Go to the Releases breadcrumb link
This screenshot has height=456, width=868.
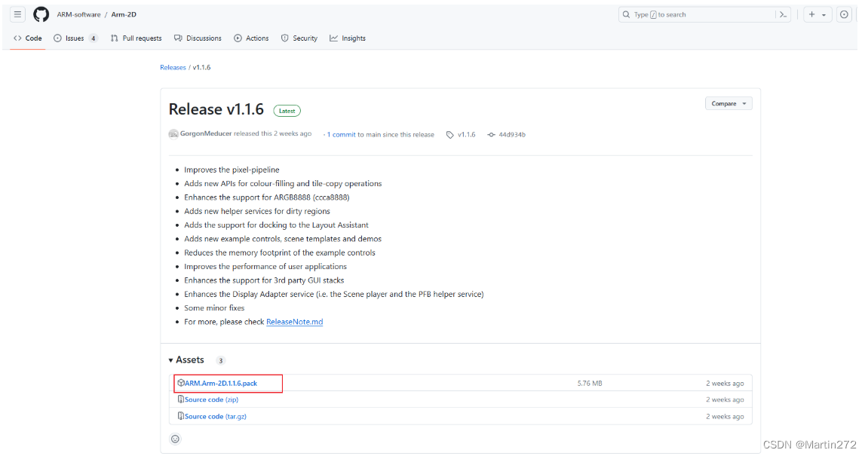tap(173, 68)
